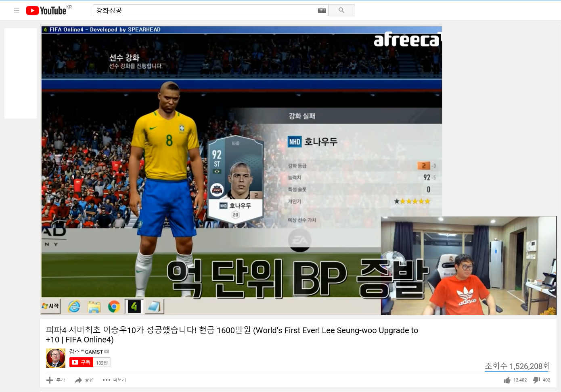Open the YouTube guide hamburger menu

click(x=17, y=10)
